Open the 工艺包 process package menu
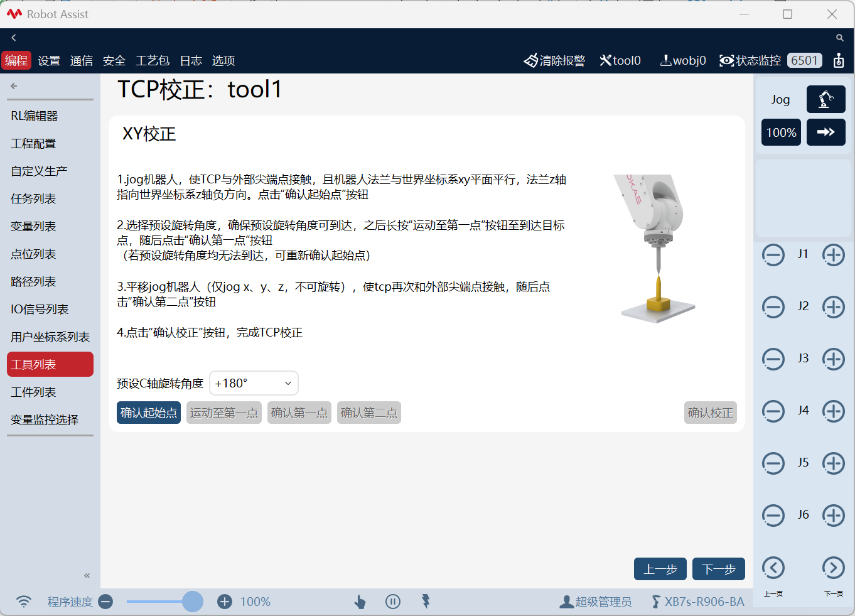This screenshot has height=616, width=855. coord(153,60)
